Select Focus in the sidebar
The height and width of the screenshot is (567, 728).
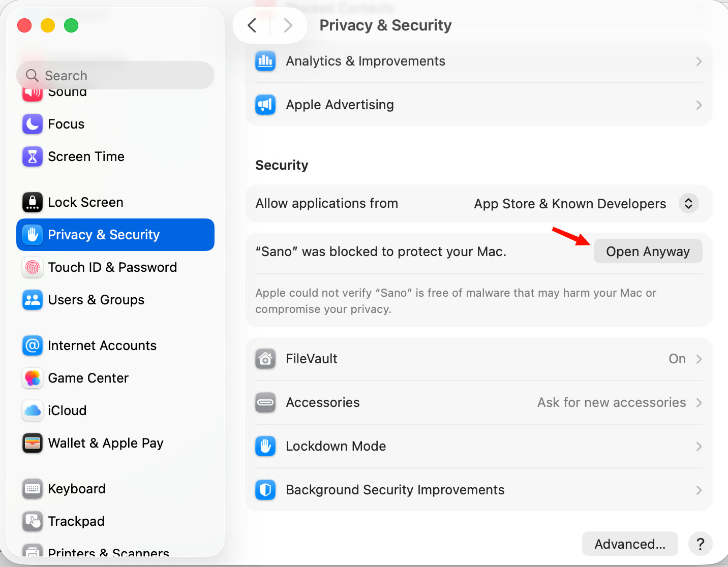pos(115,124)
